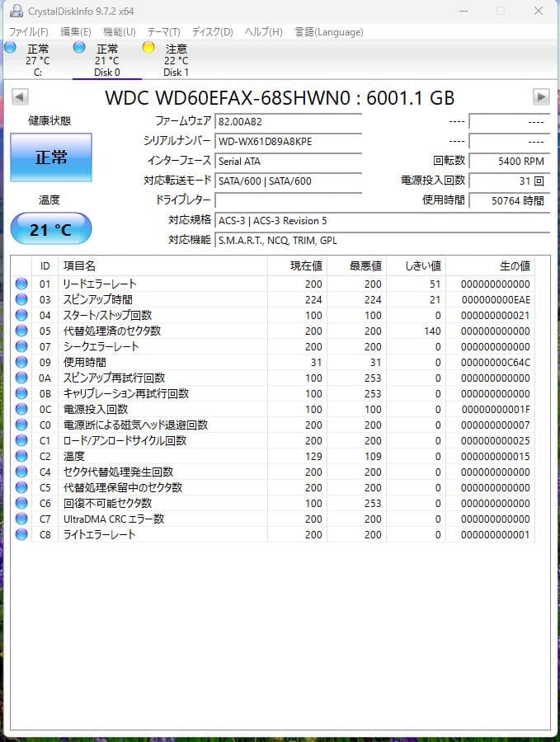Click status orb for attribute 07 シークエラーレート
Screen dimensions: 560x742
[x=21, y=346]
